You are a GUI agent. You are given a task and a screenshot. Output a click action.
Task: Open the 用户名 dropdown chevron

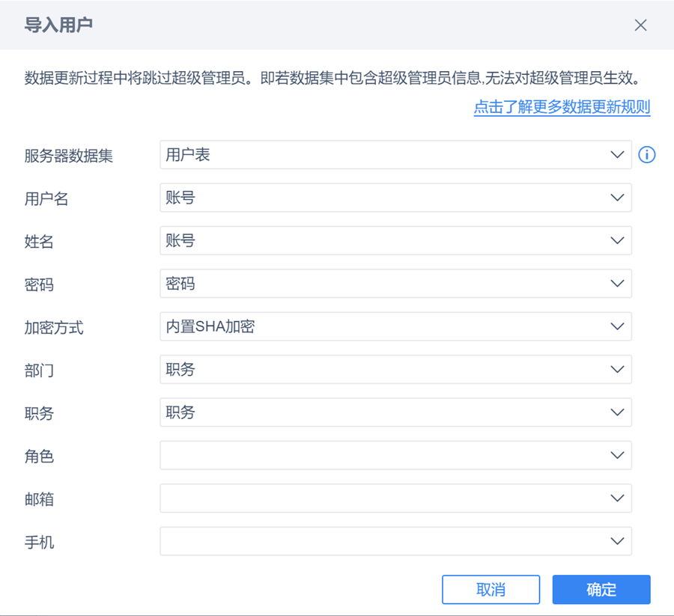point(617,198)
